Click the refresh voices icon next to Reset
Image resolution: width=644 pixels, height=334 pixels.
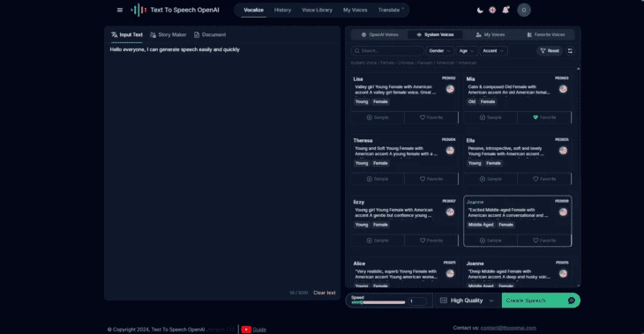[570, 51]
